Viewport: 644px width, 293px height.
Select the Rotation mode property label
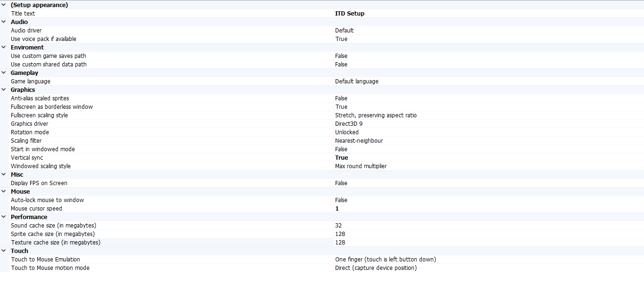30,132
